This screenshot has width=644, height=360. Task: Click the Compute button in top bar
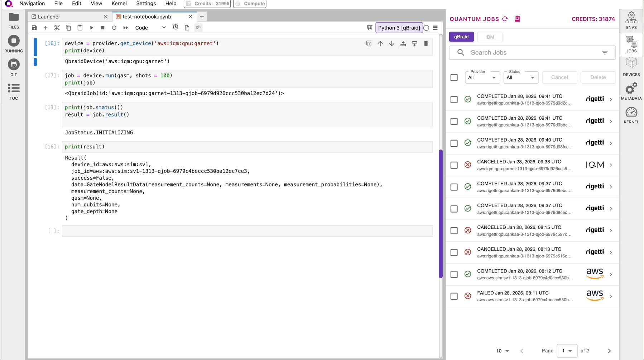coord(250,4)
